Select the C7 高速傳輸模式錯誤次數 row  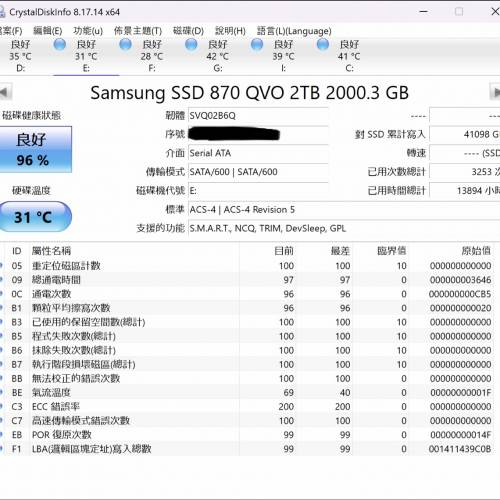247,421
